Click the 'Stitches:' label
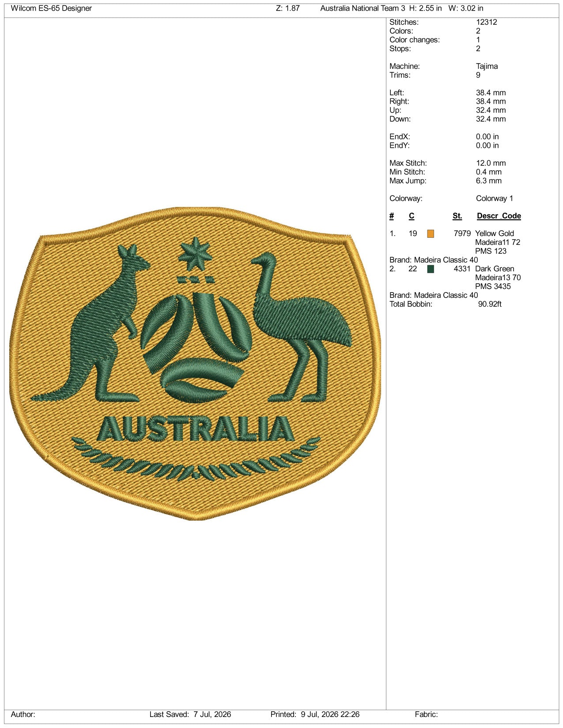Screen dimensions: 563x728 tap(404, 22)
